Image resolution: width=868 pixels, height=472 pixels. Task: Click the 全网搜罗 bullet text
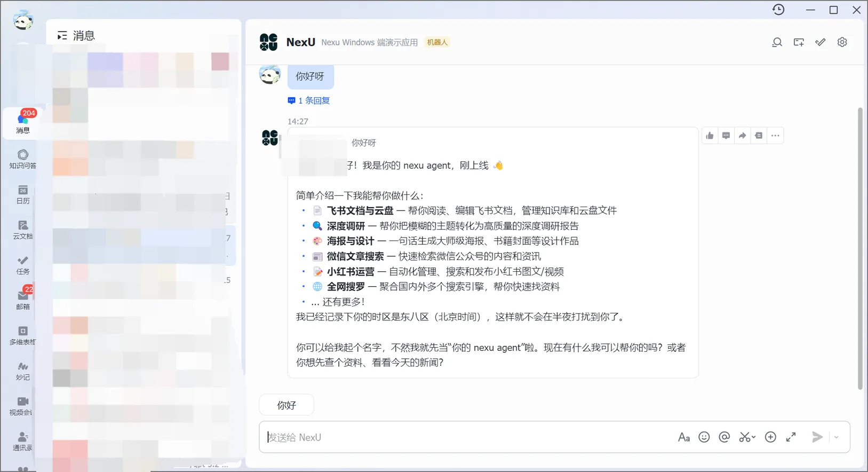(346, 287)
